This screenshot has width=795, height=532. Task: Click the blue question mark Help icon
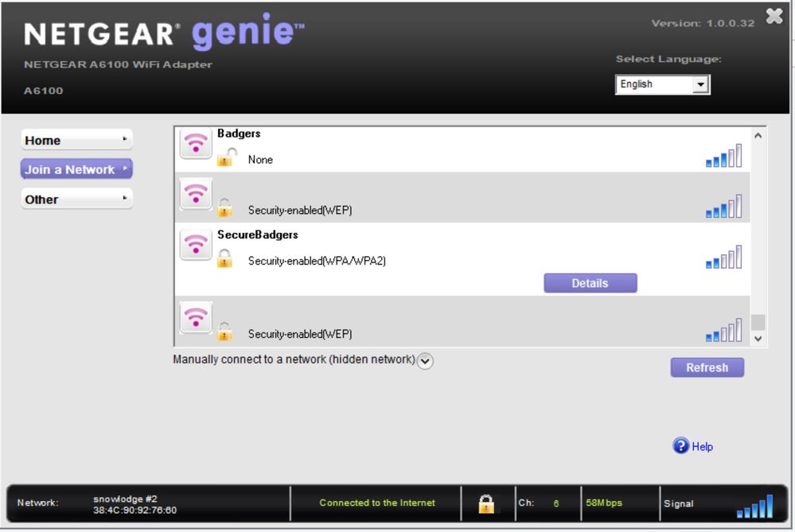click(680, 445)
